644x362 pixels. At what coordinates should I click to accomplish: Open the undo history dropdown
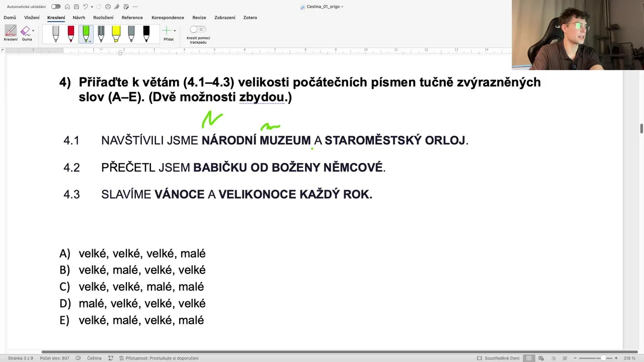pyautogui.click(x=92, y=7)
